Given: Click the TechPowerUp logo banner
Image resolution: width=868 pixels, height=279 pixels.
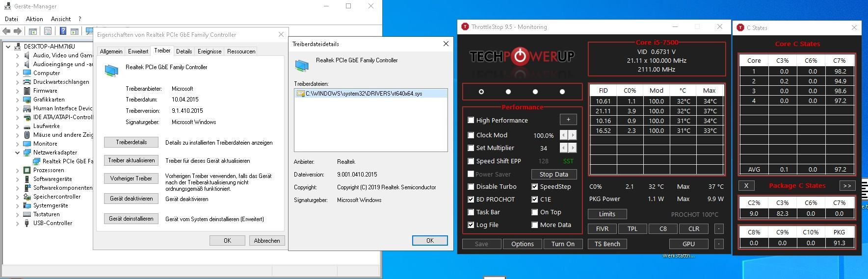Looking at the screenshot, I should point(522,57).
